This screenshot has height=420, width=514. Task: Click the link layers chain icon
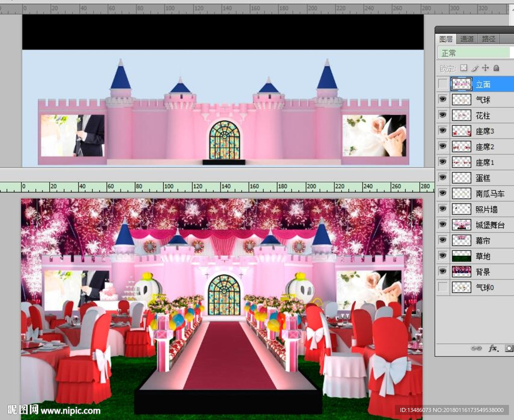[x=476, y=348]
